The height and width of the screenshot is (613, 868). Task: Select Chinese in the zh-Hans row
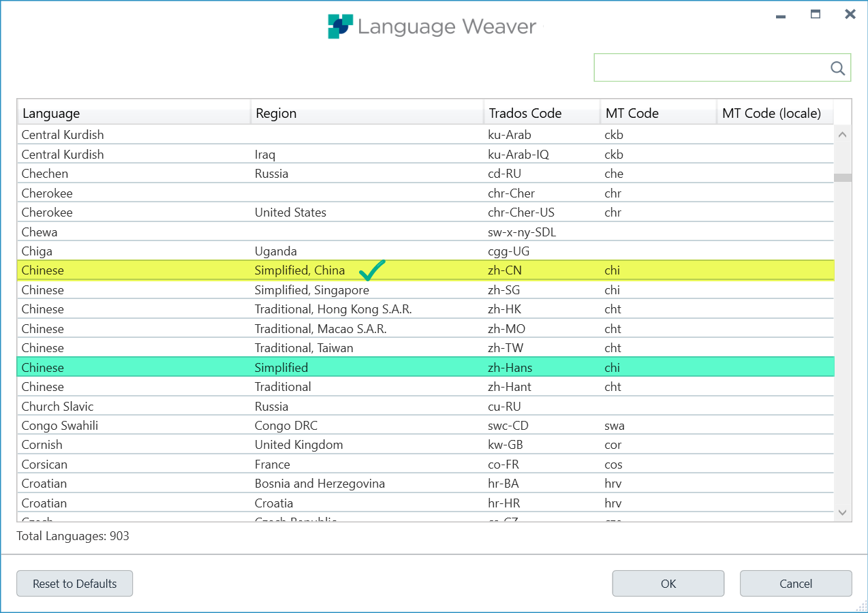[43, 368]
